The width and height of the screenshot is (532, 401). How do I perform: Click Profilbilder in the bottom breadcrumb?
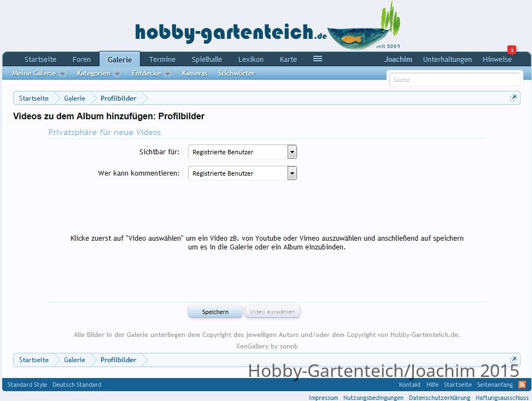118,359
